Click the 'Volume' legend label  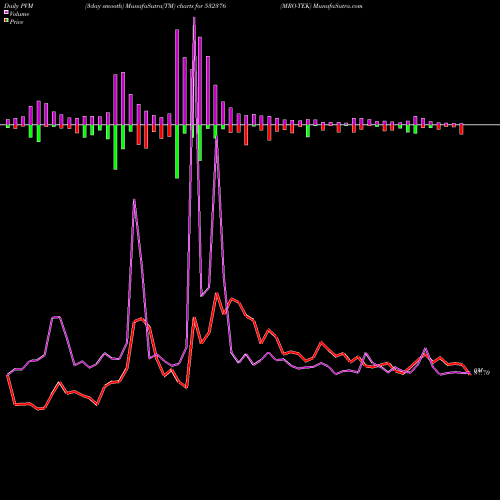coord(19,14)
